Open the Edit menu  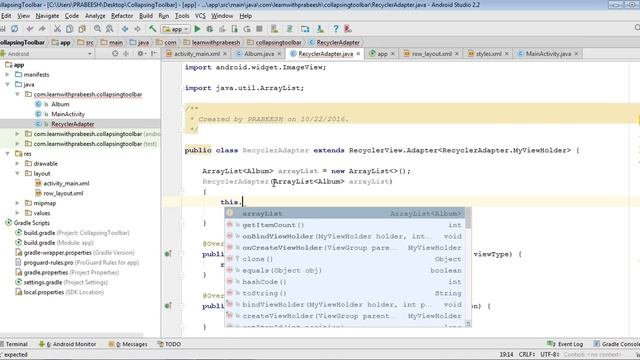pyautogui.click(x=6, y=16)
